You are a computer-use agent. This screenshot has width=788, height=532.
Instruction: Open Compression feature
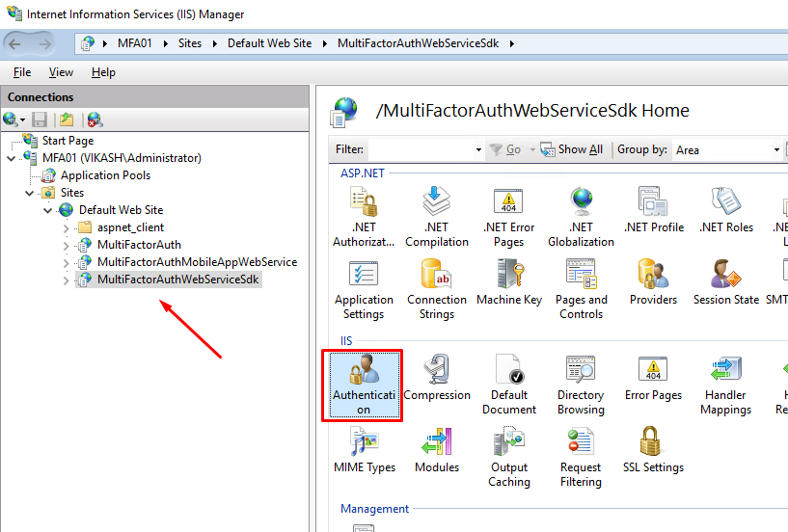(x=437, y=378)
